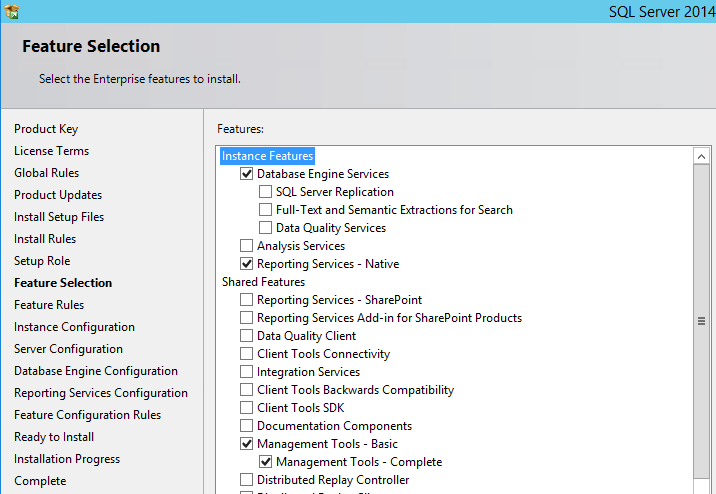The image size is (716, 494).
Task: Select the Ready to Install step
Action: click(54, 437)
